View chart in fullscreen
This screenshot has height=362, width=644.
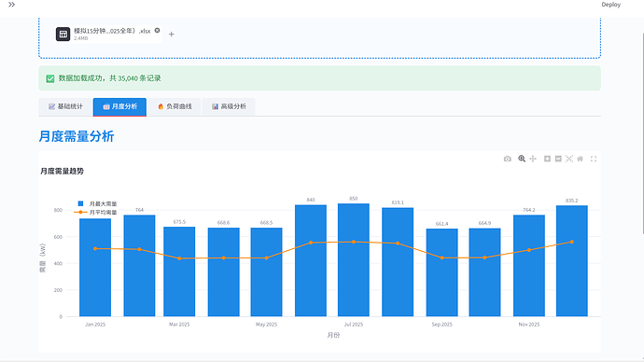594,159
